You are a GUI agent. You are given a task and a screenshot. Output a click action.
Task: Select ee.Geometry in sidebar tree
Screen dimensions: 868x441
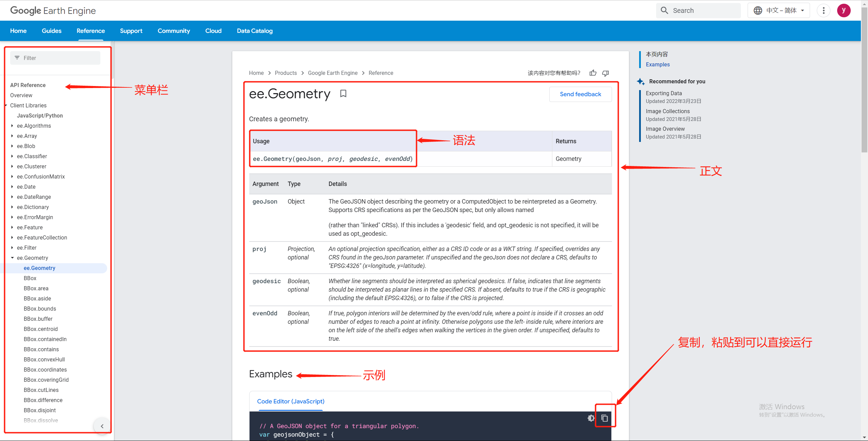39,268
